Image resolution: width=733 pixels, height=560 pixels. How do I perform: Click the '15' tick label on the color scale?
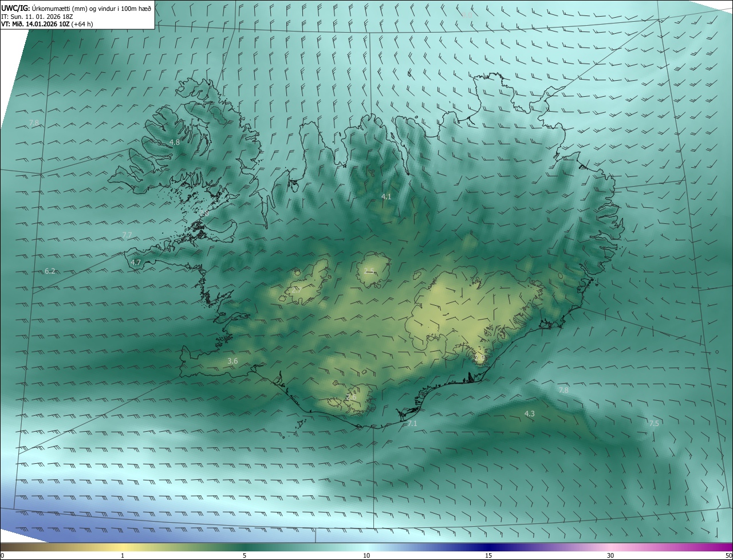tap(488, 555)
